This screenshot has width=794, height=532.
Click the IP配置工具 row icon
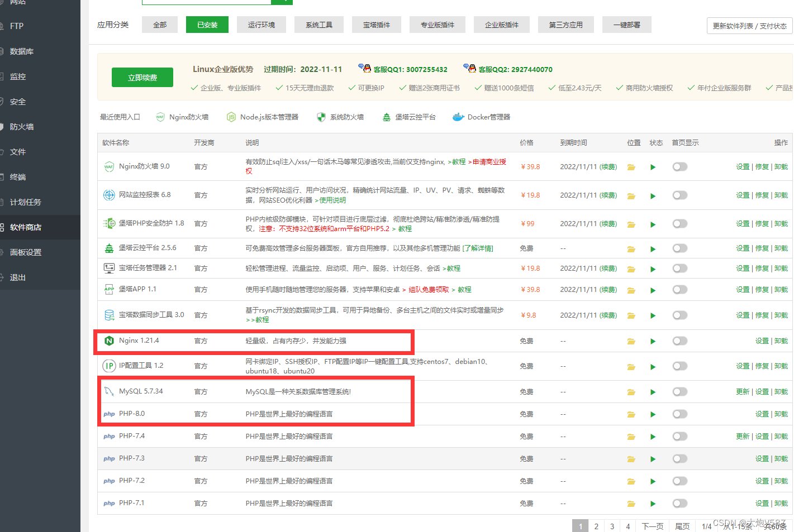109,366
